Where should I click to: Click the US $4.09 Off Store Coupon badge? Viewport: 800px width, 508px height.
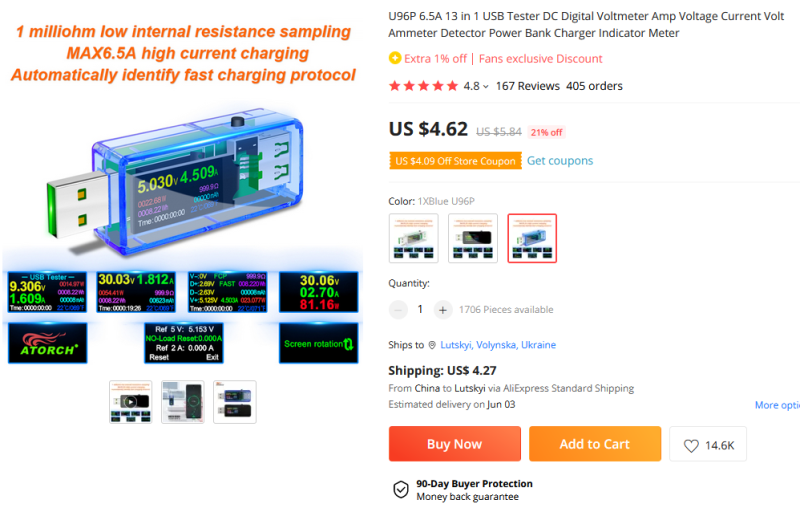tap(455, 161)
